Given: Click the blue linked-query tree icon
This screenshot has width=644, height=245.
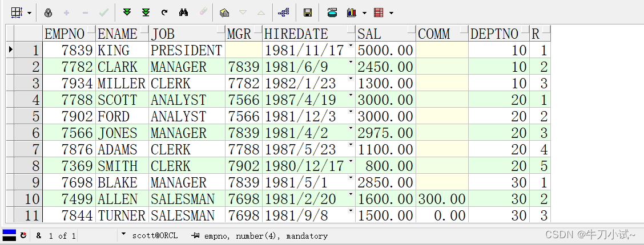Looking at the screenshot, I should click(x=284, y=13).
